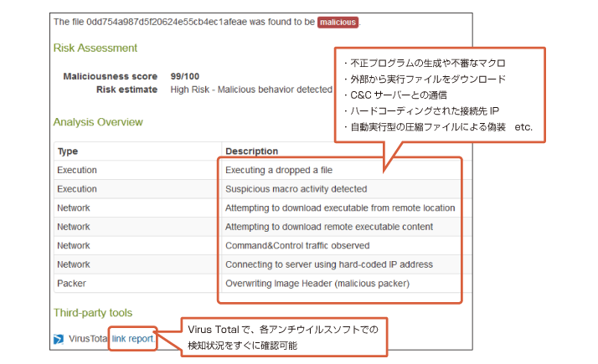Click "Attempting to download remote executable content"
Image resolution: width=598 pixels, height=364 pixels.
pos(329,227)
